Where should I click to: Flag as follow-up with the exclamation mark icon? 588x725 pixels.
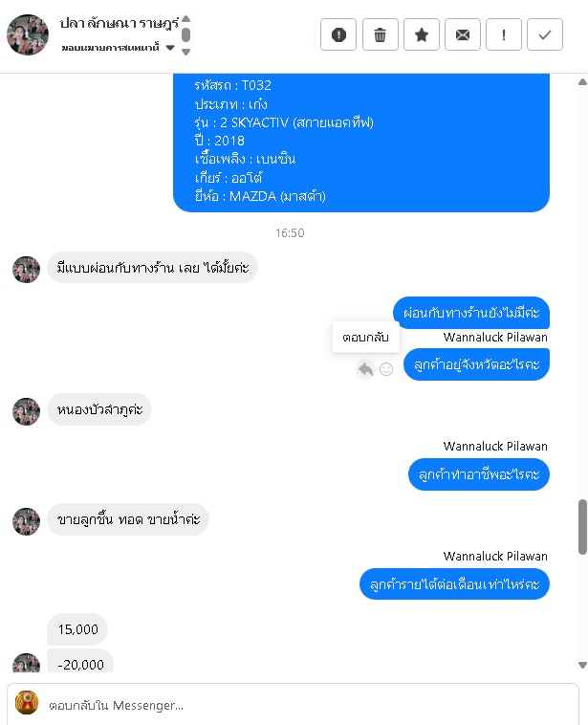(504, 34)
